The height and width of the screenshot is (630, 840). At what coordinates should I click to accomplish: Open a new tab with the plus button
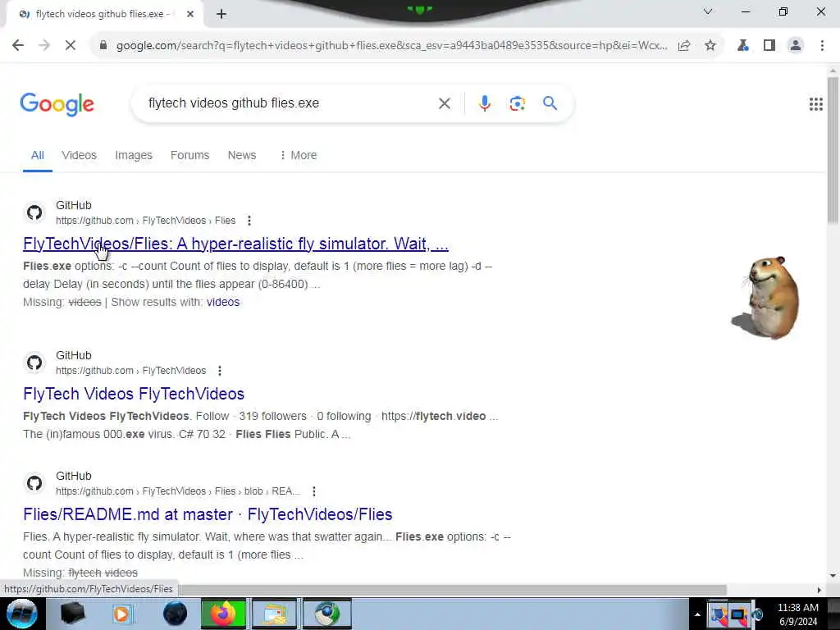pyautogui.click(x=221, y=15)
